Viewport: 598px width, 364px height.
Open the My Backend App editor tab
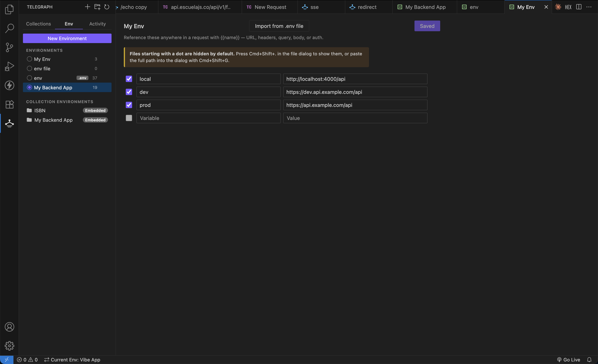click(425, 7)
